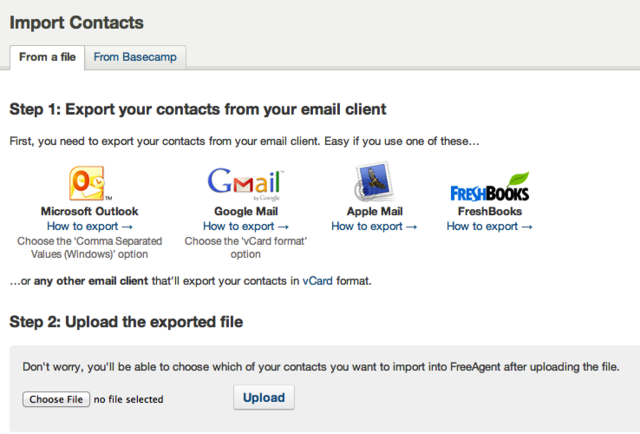Click the Upload button
This screenshot has height=434, width=640.
point(264,398)
